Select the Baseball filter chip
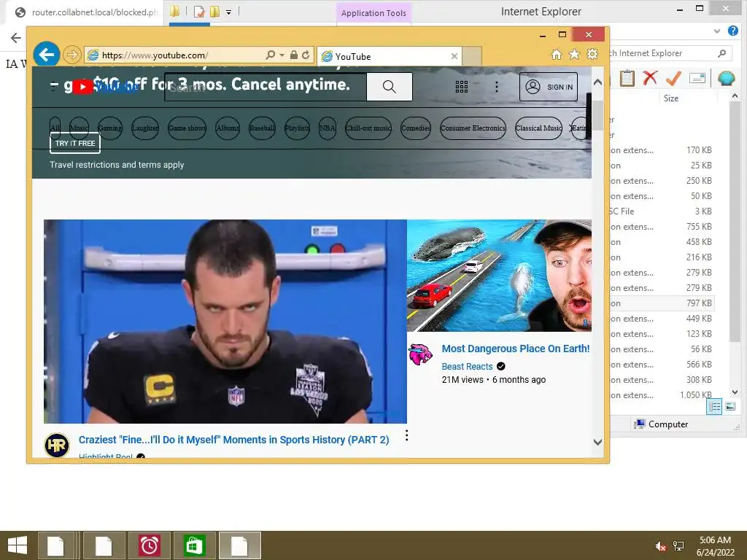Screen dimensions: 747x560 tap(262, 128)
